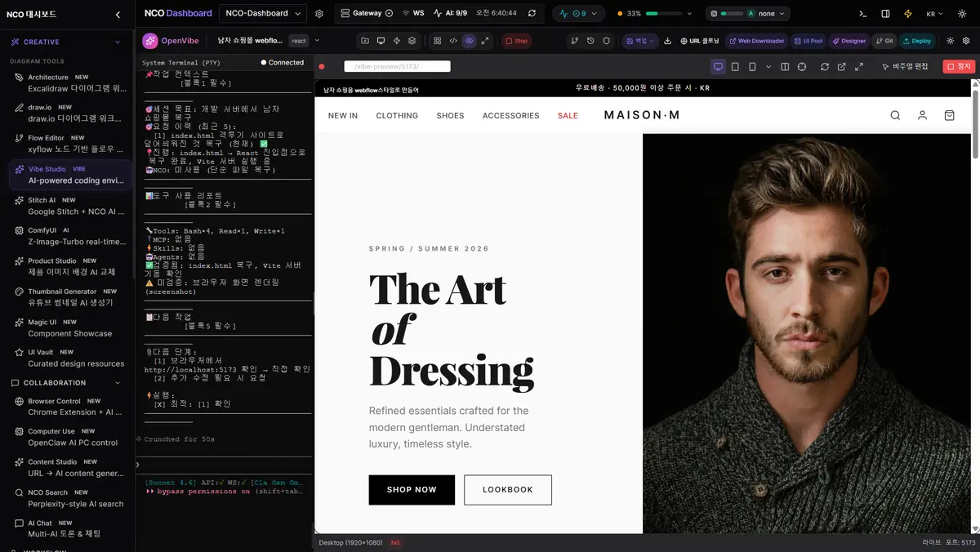Viewport: 980px width, 552px height.
Task: Open settings gear next to NCO-Dashboard selector
Action: pyautogui.click(x=319, y=14)
